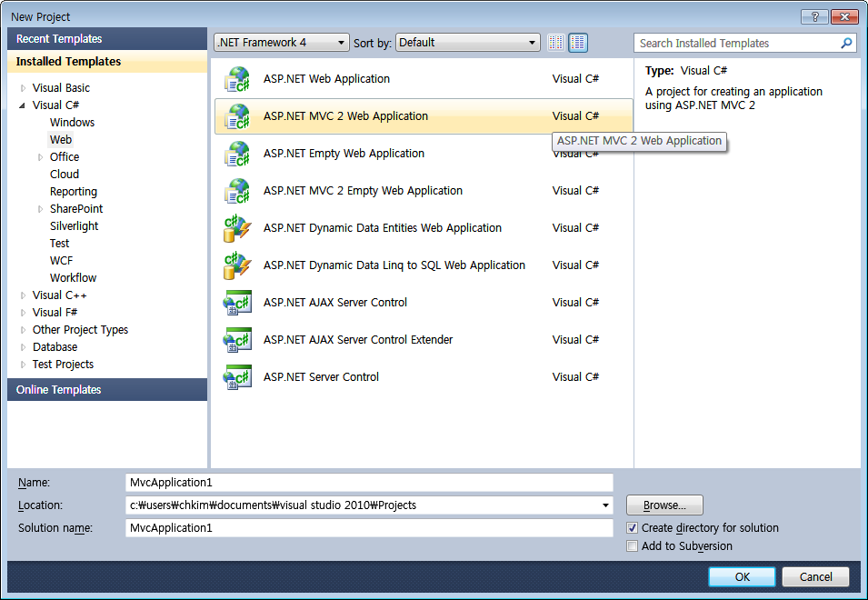Click the search magnifier icon

point(846,43)
